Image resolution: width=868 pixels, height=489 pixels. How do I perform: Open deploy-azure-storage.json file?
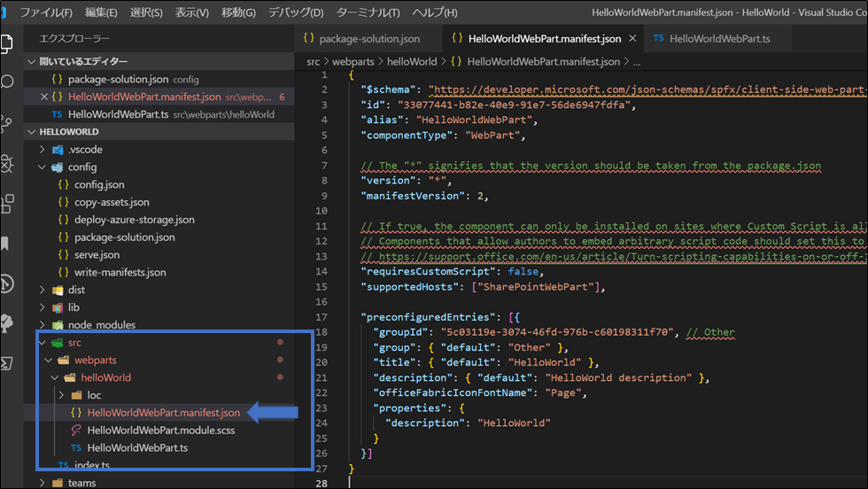pyautogui.click(x=135, y=220)
